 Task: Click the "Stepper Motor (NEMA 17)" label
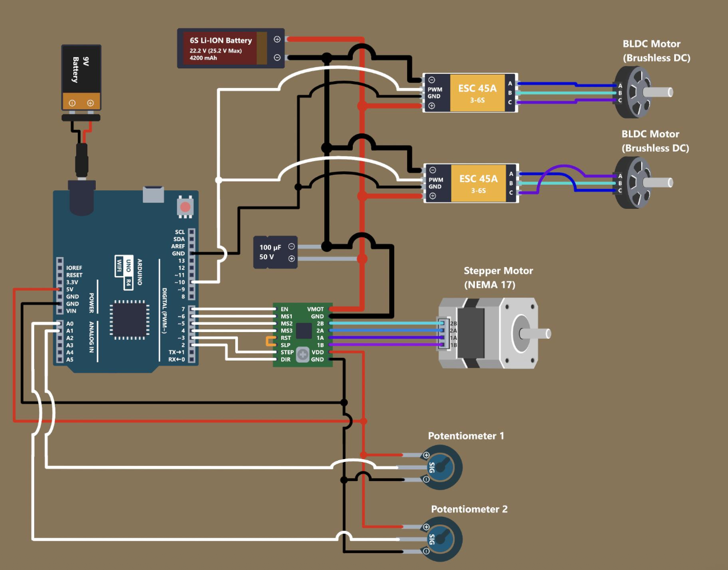pos(498,278)
